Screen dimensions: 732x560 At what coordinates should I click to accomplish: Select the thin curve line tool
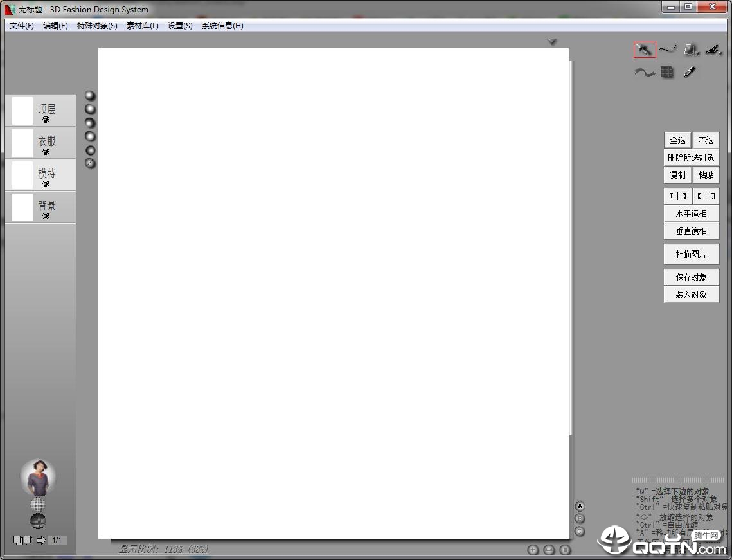pos(668,49)
